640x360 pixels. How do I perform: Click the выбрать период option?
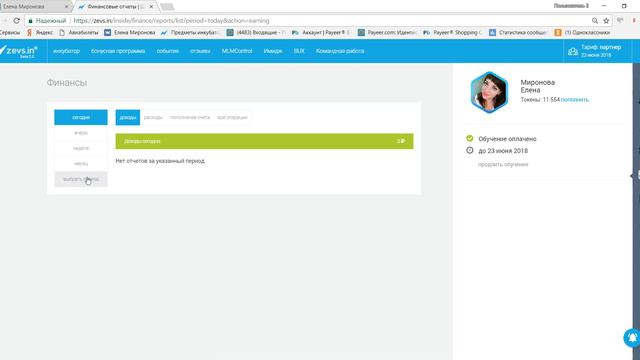[81, 179]
